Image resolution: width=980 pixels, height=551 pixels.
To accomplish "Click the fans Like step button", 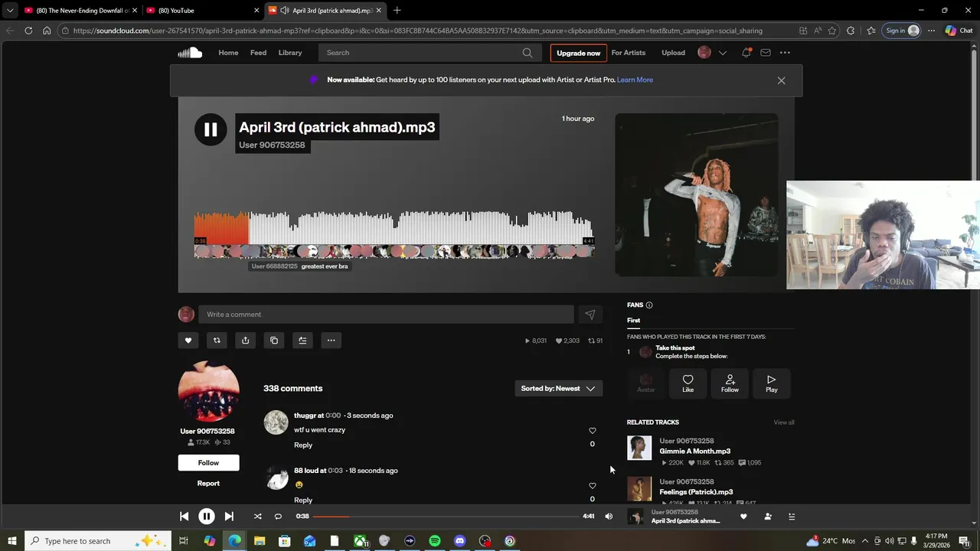I will pos(688,383).
